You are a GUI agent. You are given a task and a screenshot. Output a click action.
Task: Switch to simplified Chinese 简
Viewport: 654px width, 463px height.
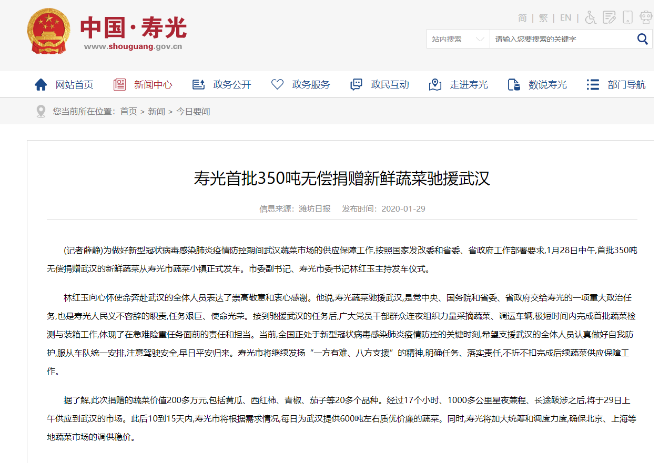coord(522,18)
